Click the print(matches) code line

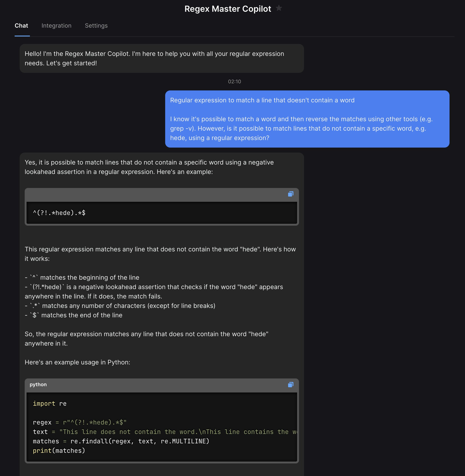click(59, 451)
